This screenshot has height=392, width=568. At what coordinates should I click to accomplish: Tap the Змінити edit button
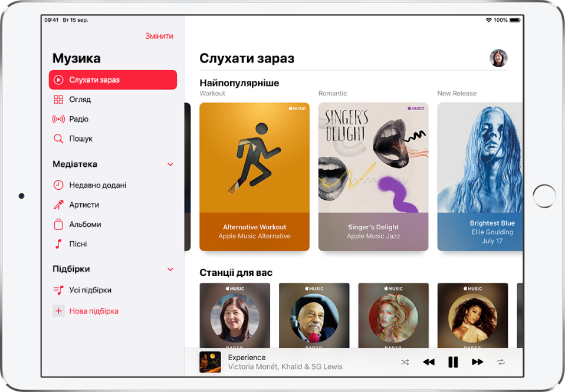point(159,36)
